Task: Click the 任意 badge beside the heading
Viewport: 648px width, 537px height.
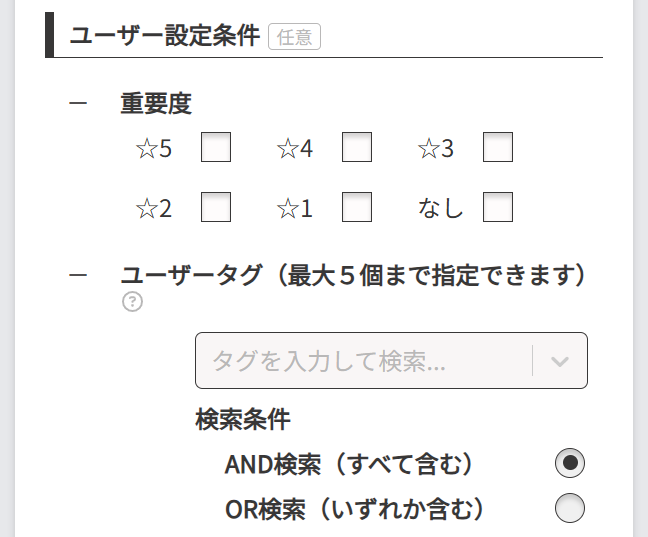Action: (x=294, y=37)
